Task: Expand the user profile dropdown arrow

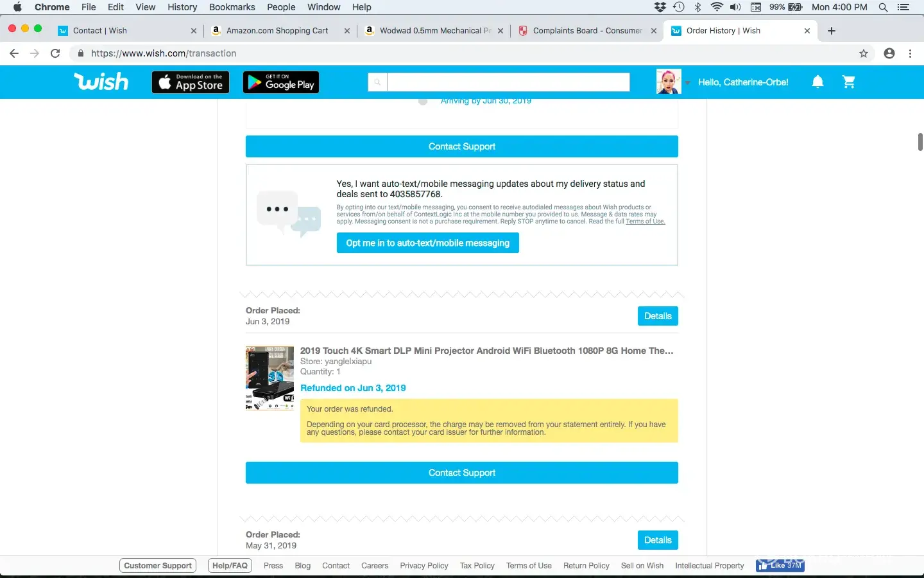Action: [x=687, y=83]
